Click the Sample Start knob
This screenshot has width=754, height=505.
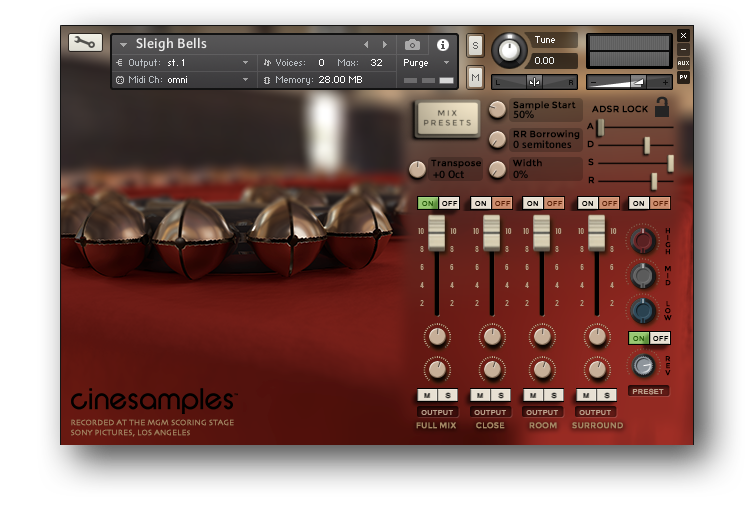pos(497,110)
